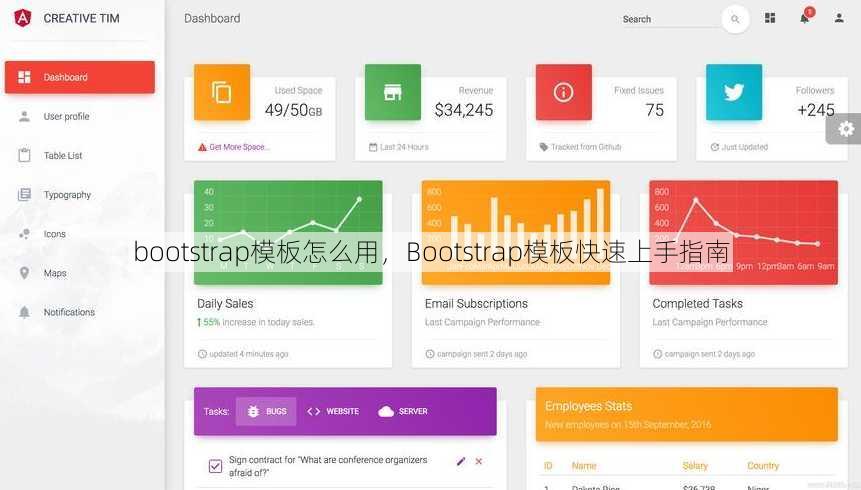Toggle the Sign contract task checkbox
Viewport: 861px width, 490px height.
[215, 466]
